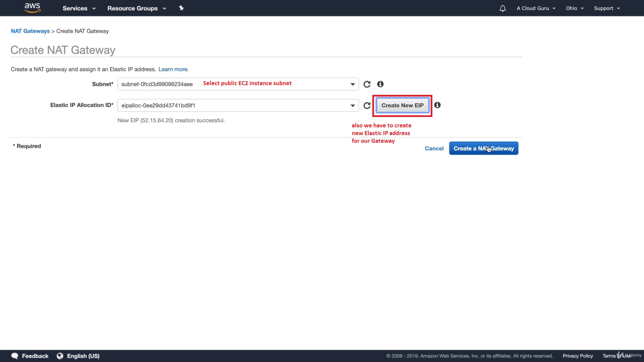Expand the Subnet dropdown
Viewport: 644px width, 362px height.
click(353, 84)
